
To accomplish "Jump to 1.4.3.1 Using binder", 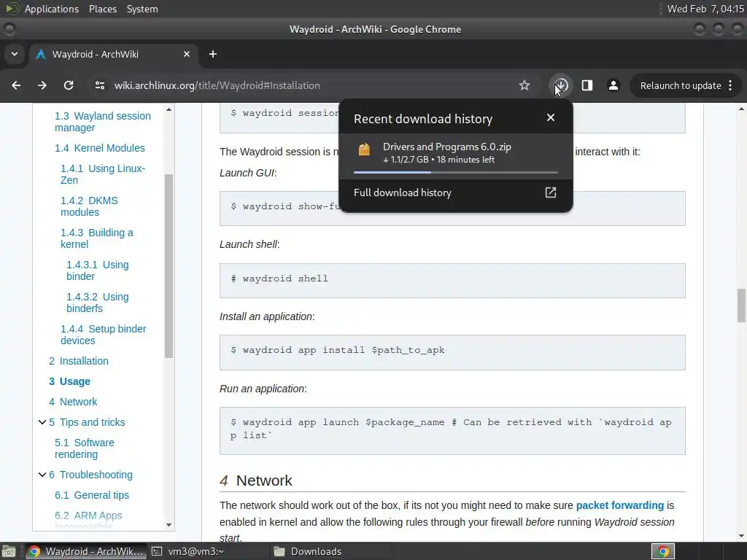I will (x=98, y=271).
